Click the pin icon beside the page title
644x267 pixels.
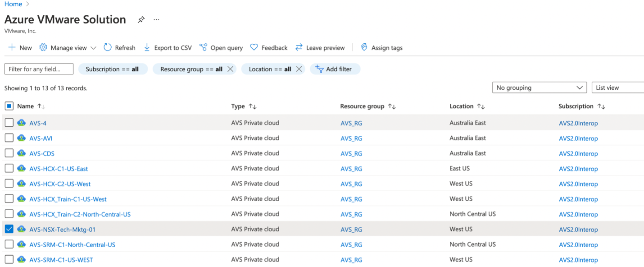(141, 20)
